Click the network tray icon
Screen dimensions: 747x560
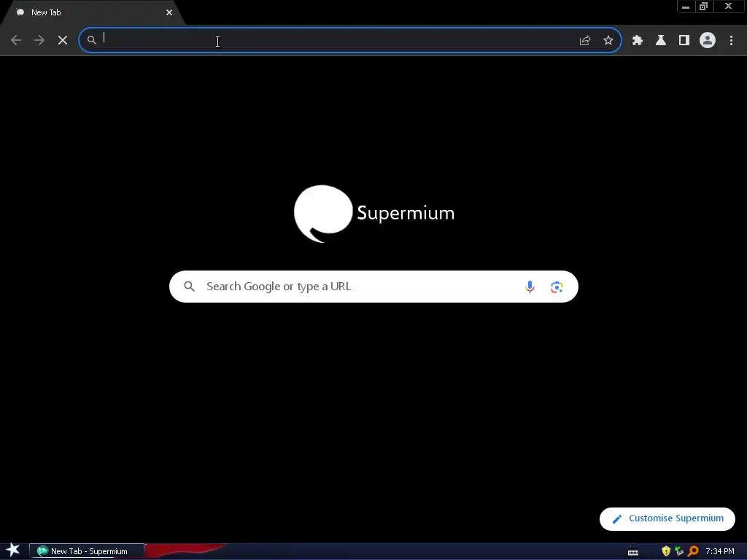pyautogui.click(x=679, y=551)
